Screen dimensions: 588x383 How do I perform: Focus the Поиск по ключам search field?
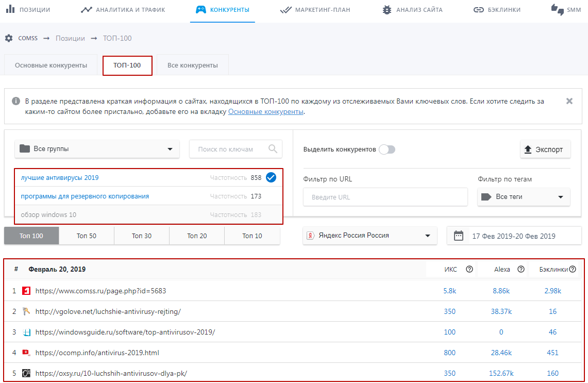click(236, 149)
